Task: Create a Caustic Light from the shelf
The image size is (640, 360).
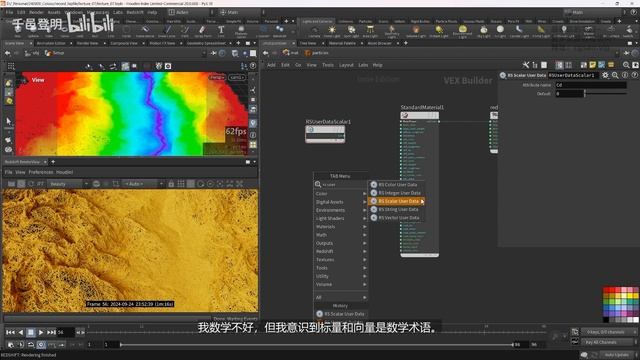Action: [519, 31]
